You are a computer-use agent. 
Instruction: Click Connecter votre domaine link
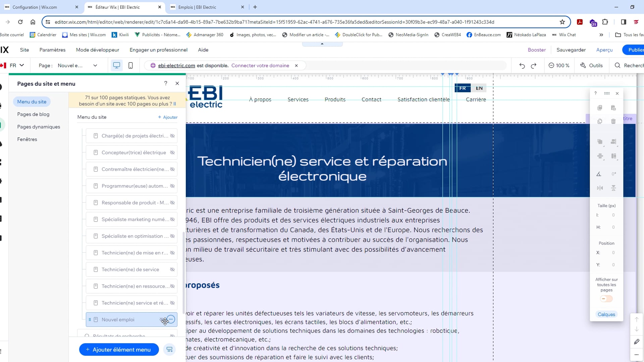click(260, 66)
